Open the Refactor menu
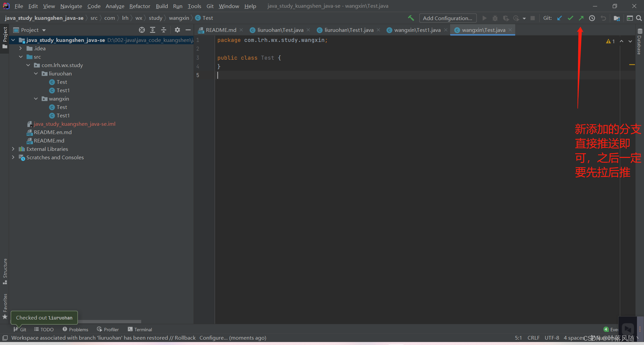This screenshot has height=345, width=644. [140, 6]
